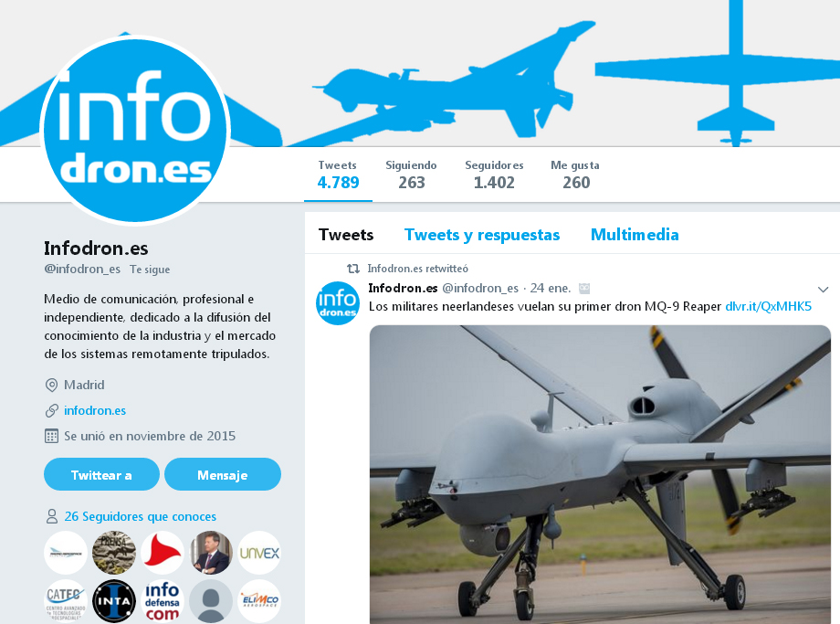
Task: View the 26 Seguidores que conoces list
Action: click(x=141, y=517)
